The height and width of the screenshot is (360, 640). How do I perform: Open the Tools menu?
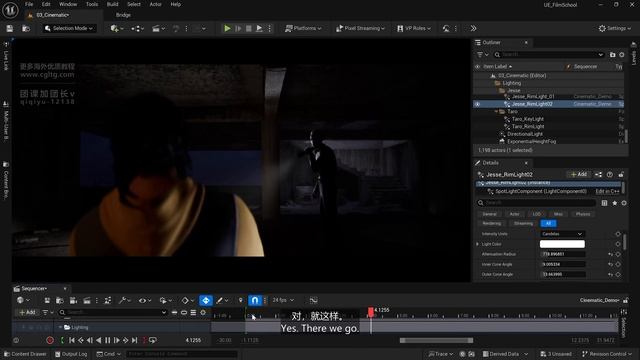click(92, 4)
